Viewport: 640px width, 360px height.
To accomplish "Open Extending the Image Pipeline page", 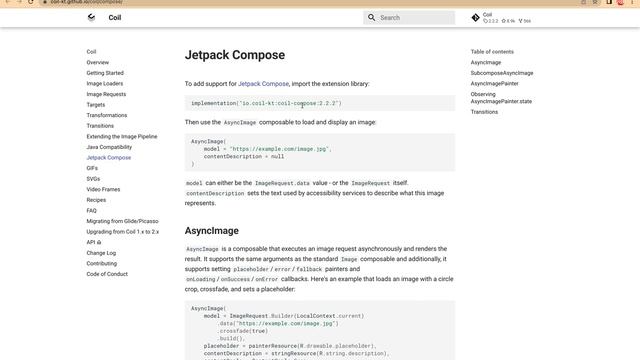I will (x=122, y=137).
